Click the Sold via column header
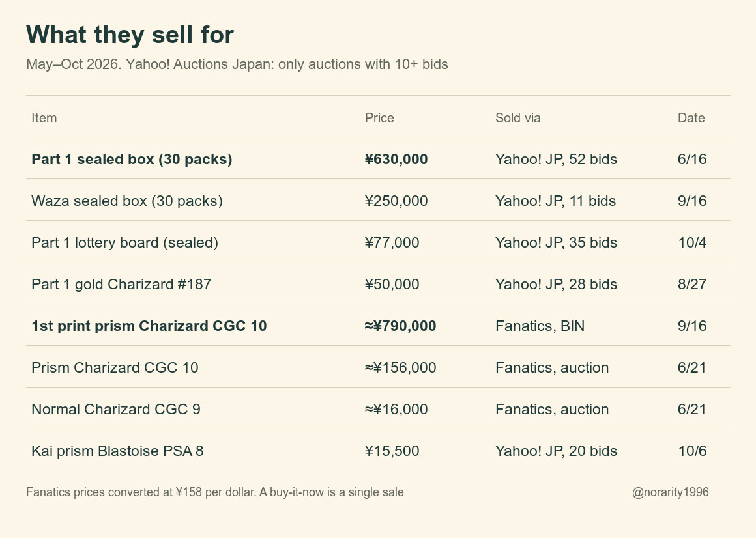This screenshot has height=538, width=756. pos(518,118)
